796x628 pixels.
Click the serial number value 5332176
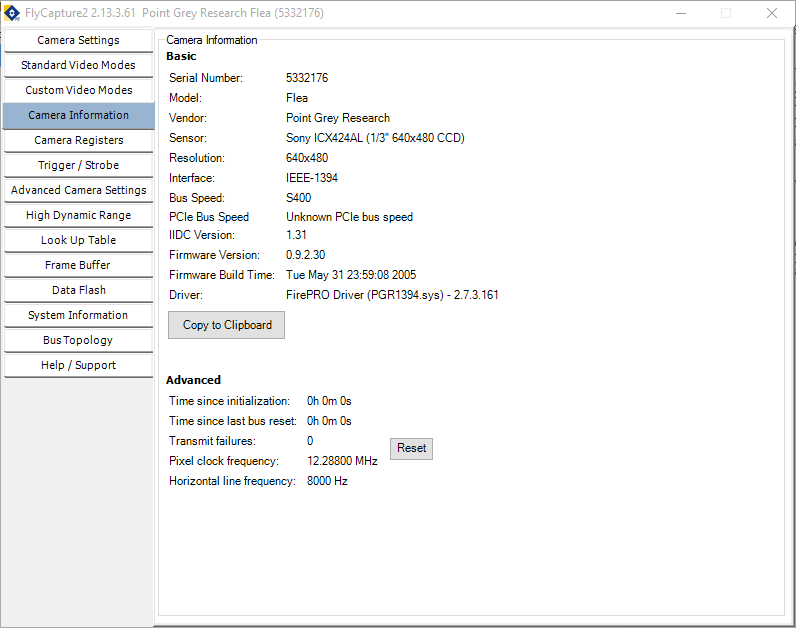point(307,78)
